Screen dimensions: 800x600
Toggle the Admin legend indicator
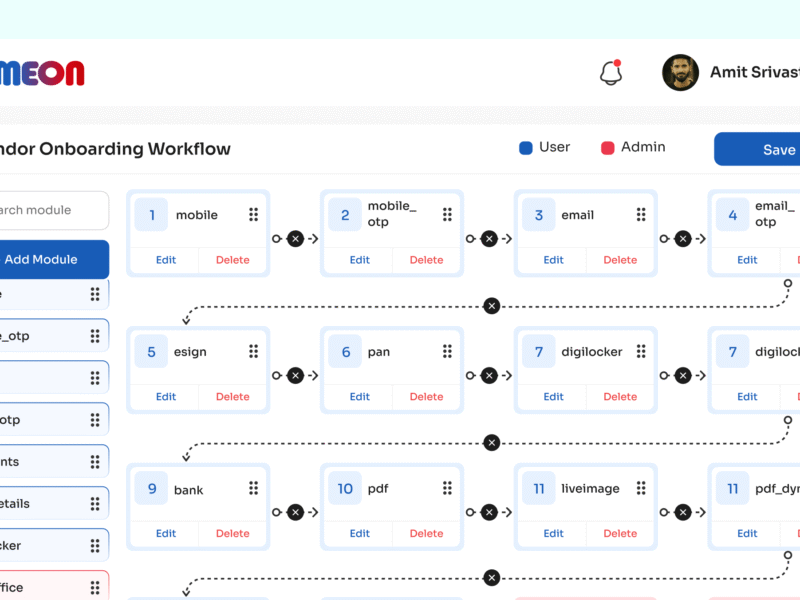click(607, 147)
